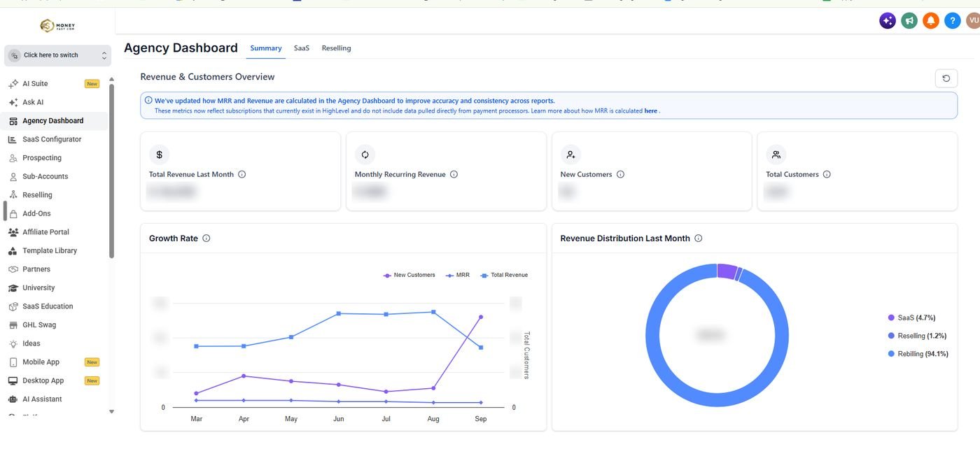Select the Agency Dashboard sidebar icon
Image resolution: width=980 pixels, height=449 pixels.
13,121
